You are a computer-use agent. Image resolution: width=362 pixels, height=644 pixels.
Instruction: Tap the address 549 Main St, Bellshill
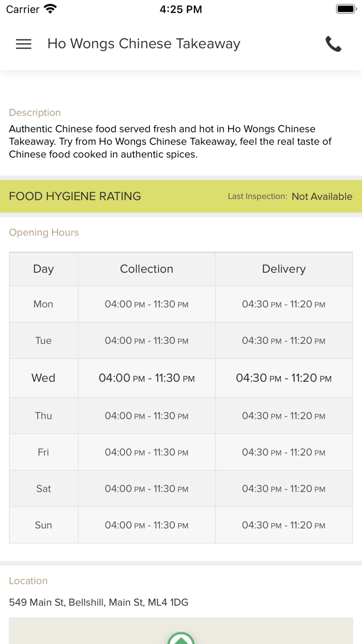[x=98, y=602]
